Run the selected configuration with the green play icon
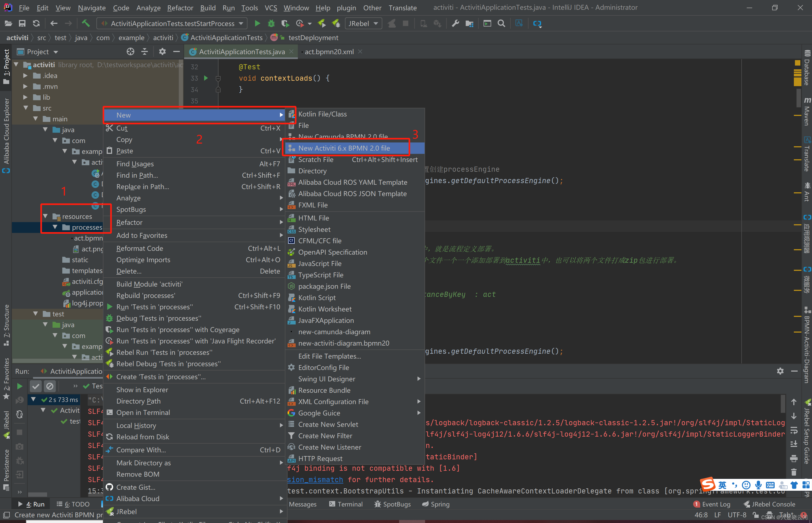This screenshot has width=812, height=523. [x=257, y=24]
